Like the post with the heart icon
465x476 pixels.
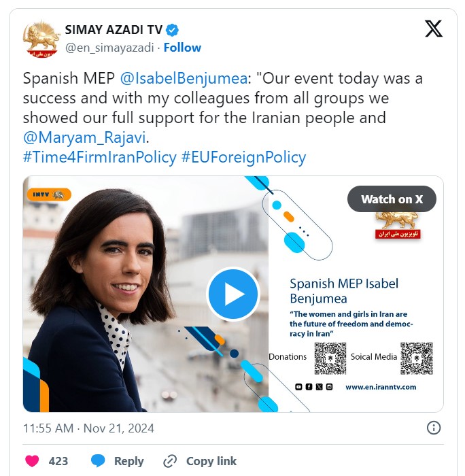click(32, 461)
